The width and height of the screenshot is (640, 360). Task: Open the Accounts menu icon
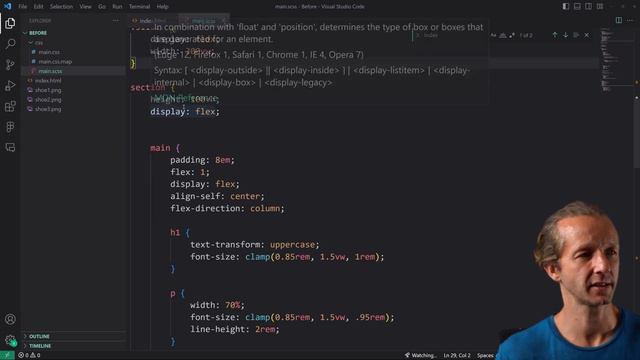tap(10, 319)
